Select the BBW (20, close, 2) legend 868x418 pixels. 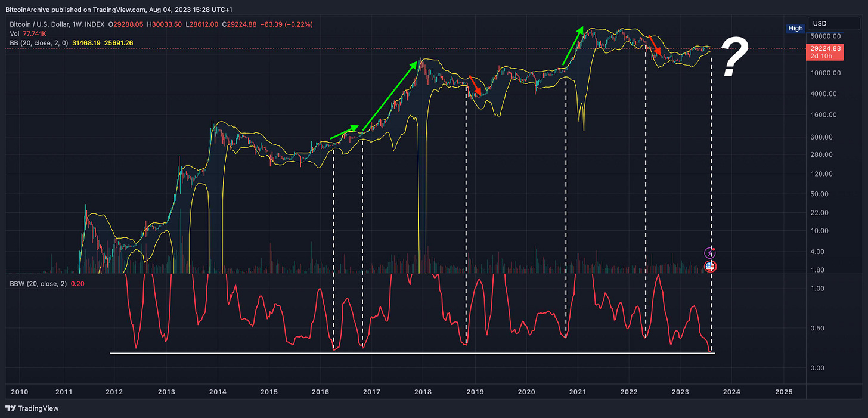coord(37,283)
